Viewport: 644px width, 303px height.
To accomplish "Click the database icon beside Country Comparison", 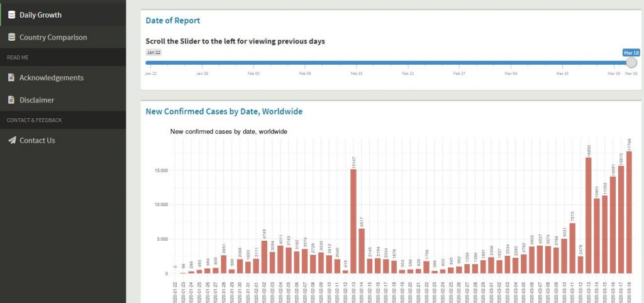I will [11, 37].
